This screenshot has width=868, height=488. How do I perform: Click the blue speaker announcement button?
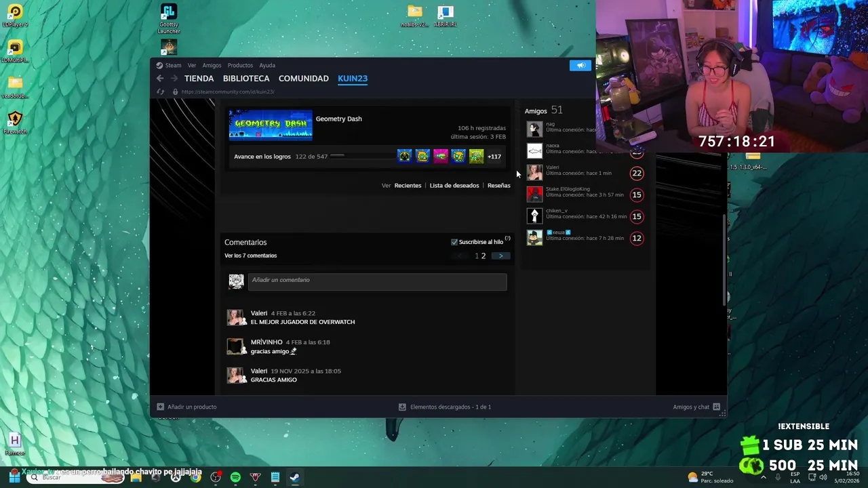[580, 65]
